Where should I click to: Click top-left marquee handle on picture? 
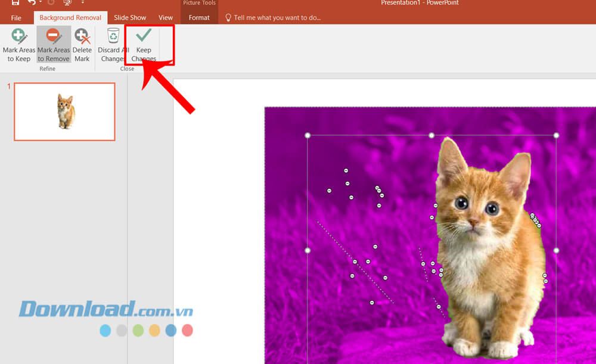tap(308, 135)
